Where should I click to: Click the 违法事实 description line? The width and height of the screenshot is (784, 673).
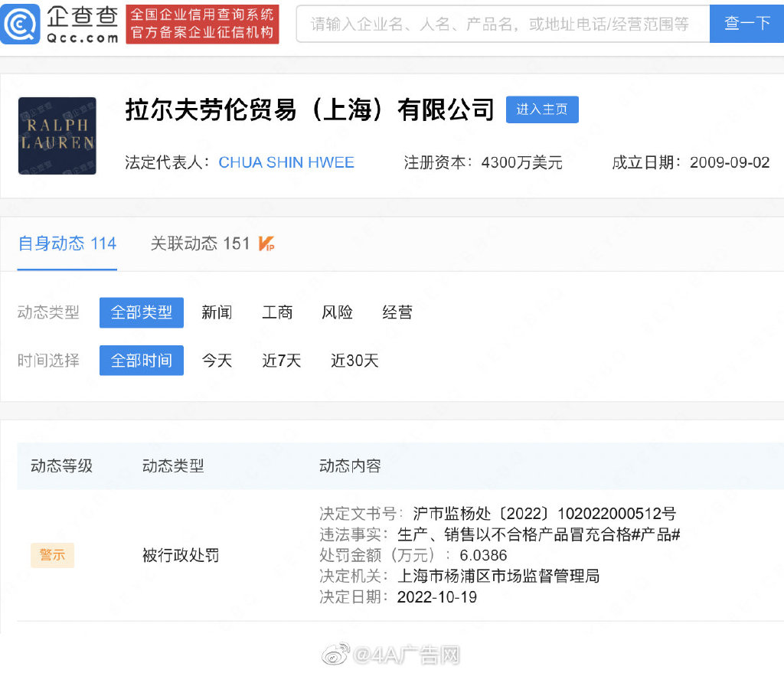pyautogui.click(x=499, y=534)
